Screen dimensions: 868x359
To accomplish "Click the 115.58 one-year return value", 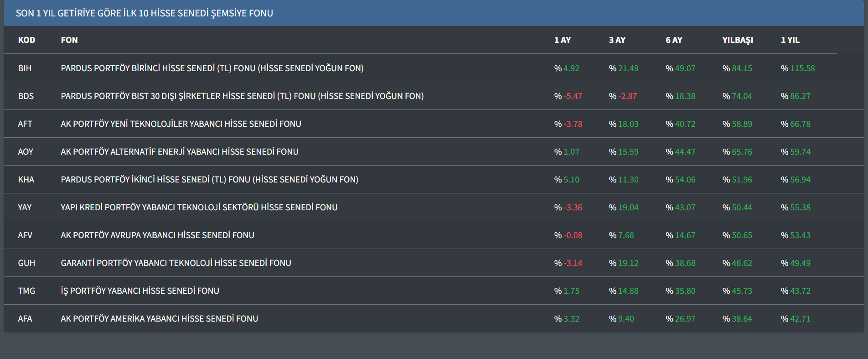I will pyautogui.click(x=802, y=68).
